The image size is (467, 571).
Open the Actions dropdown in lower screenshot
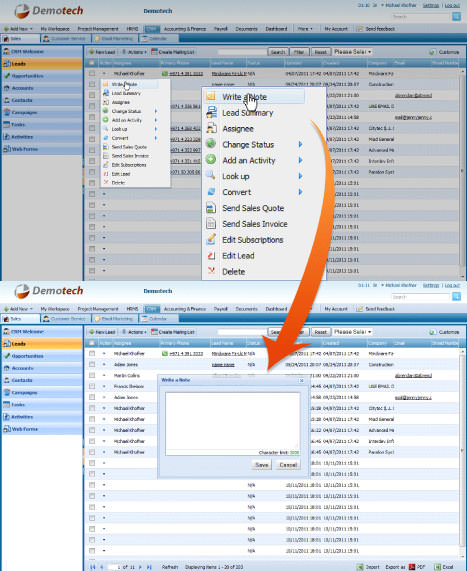coord(134,332)
